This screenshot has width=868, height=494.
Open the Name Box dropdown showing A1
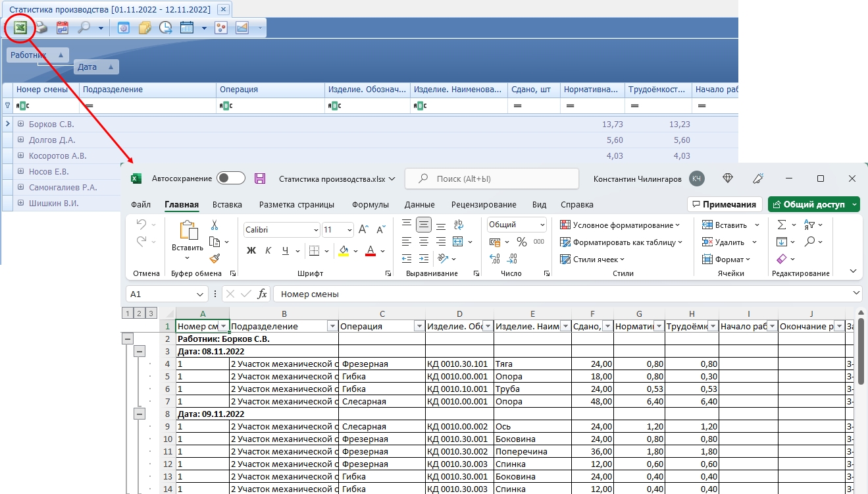pyautogui.click(x=201, y=294)
